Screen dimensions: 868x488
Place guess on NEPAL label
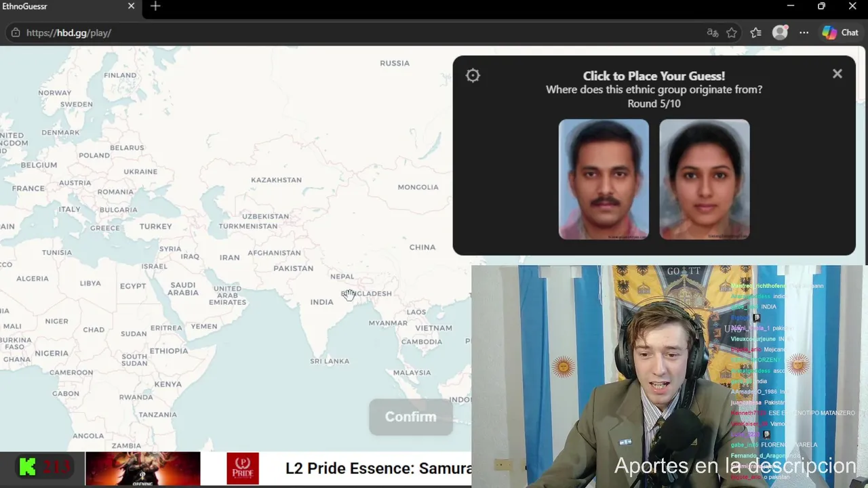click(342, 277)
